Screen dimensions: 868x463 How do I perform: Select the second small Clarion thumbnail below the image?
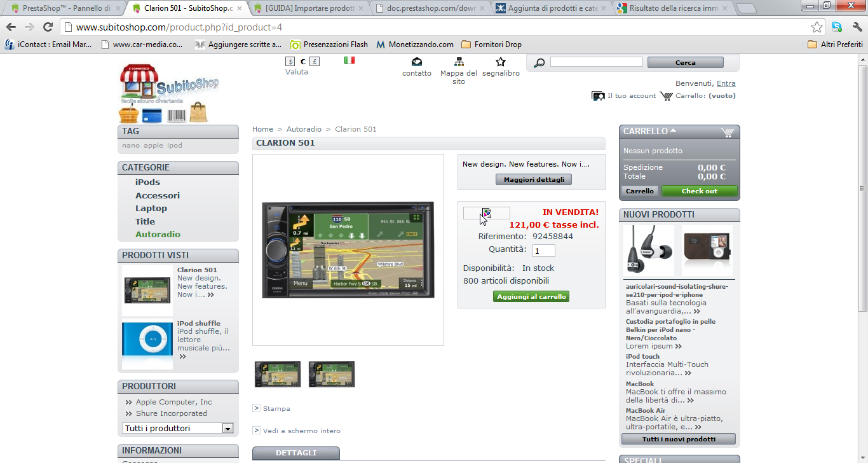(x=332, y=375)
